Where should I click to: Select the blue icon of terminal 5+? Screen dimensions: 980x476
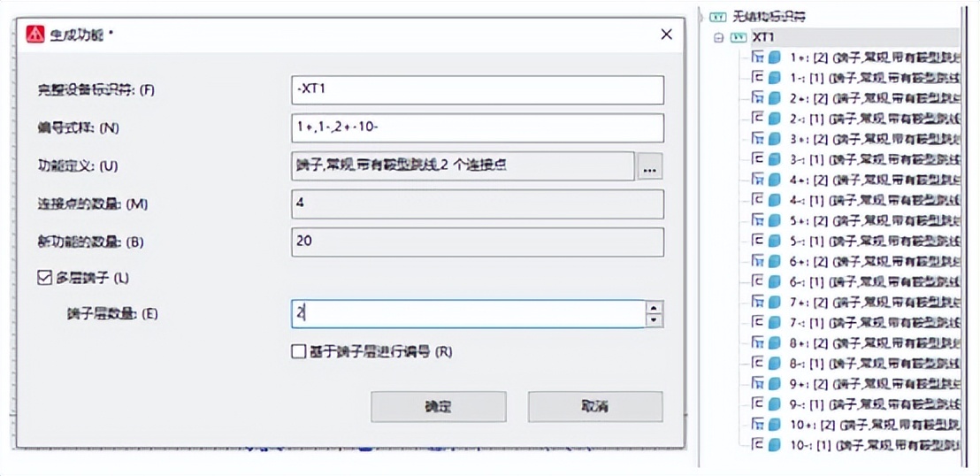[x=775, y=219]
